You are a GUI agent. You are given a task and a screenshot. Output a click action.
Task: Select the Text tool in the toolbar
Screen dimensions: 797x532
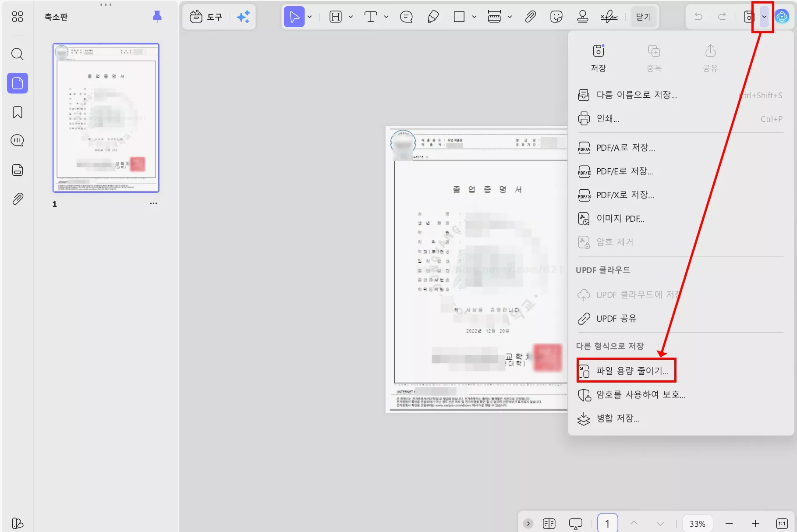370,17
